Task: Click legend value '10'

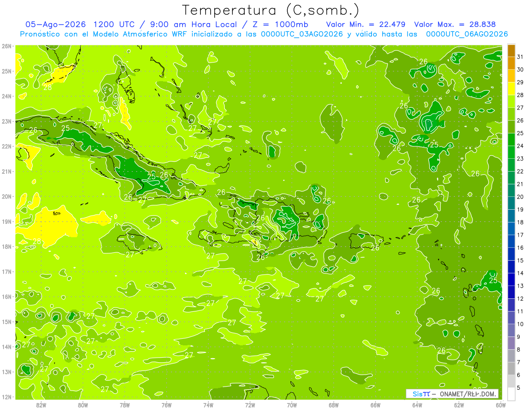Action: tap(520, 324)
